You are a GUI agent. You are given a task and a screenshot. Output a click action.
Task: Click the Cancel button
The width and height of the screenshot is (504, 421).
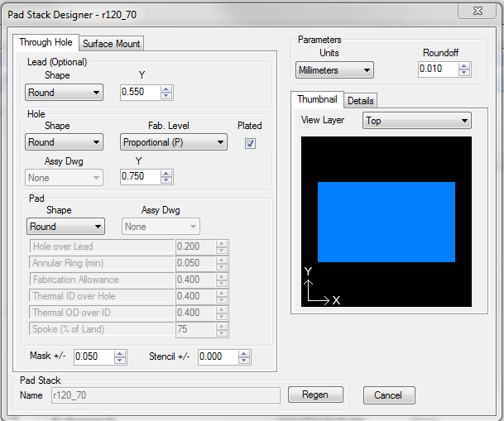click(388, 395)
